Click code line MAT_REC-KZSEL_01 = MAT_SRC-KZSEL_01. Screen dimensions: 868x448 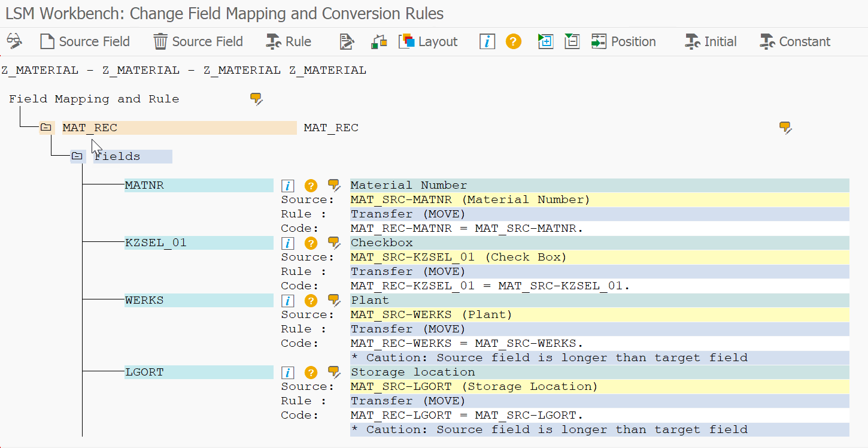click(599, 286)
